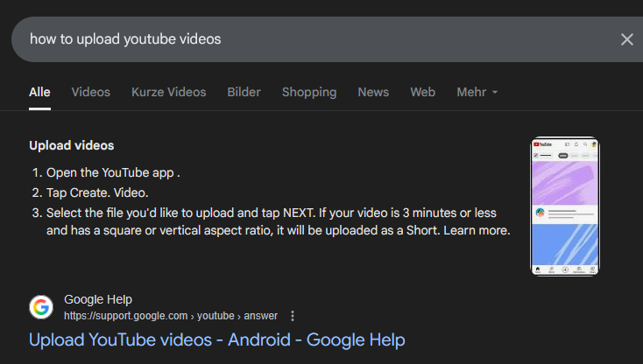Click step 'Tap Create. Video.'

97,192
